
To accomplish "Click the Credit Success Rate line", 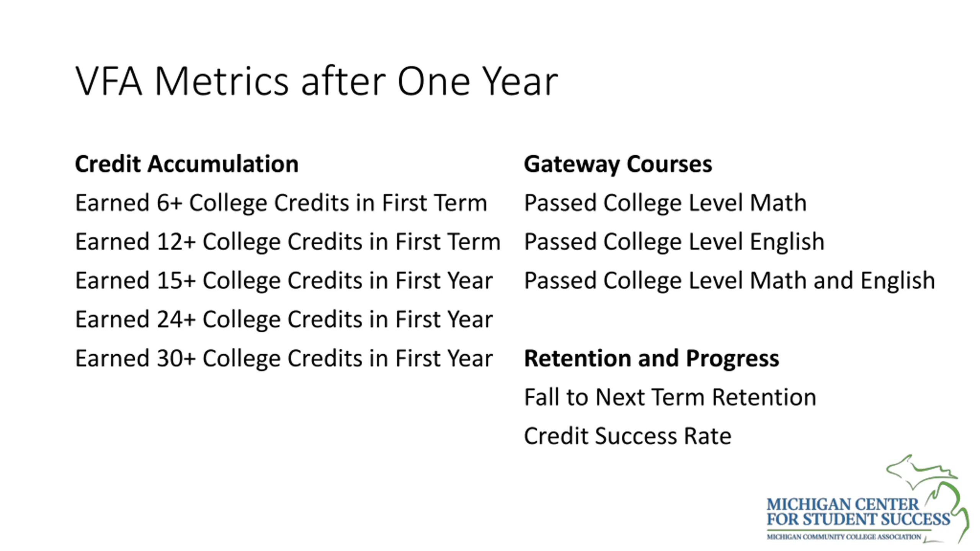I will click(x=627, y=436).
